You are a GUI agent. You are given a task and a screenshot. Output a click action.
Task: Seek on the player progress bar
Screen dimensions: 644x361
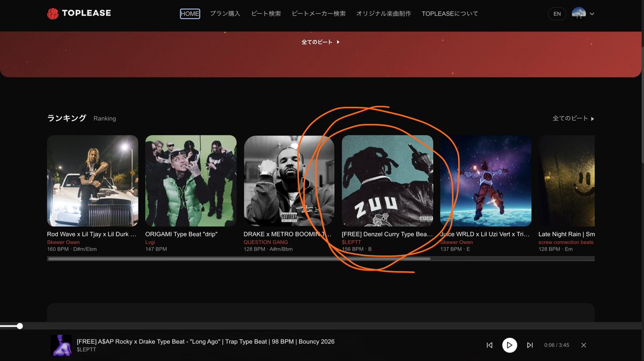coord(322,326)
